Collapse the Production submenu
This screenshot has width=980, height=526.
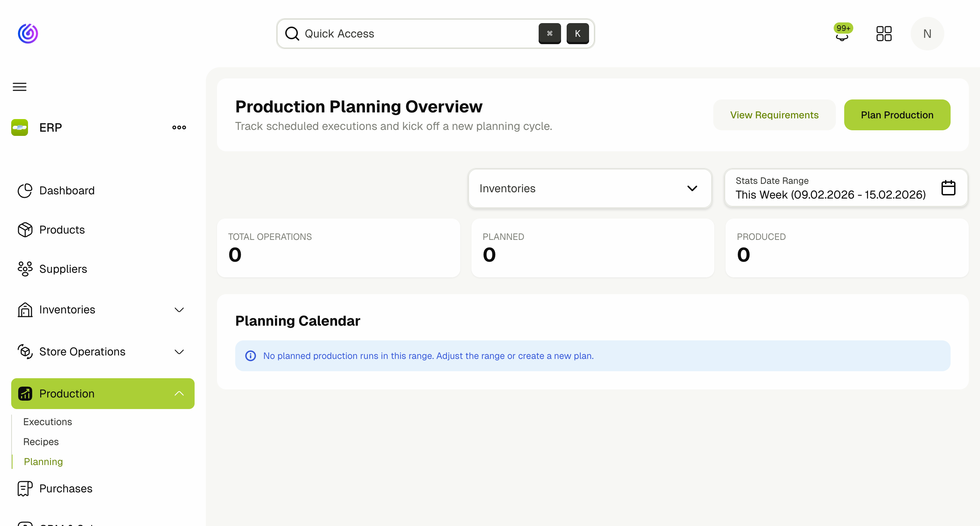pos(179,394)
